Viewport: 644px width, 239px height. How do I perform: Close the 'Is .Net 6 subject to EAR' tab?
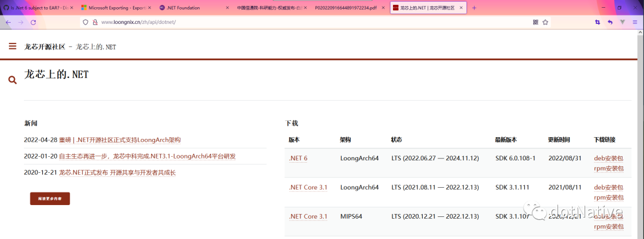tap(72, 8)
